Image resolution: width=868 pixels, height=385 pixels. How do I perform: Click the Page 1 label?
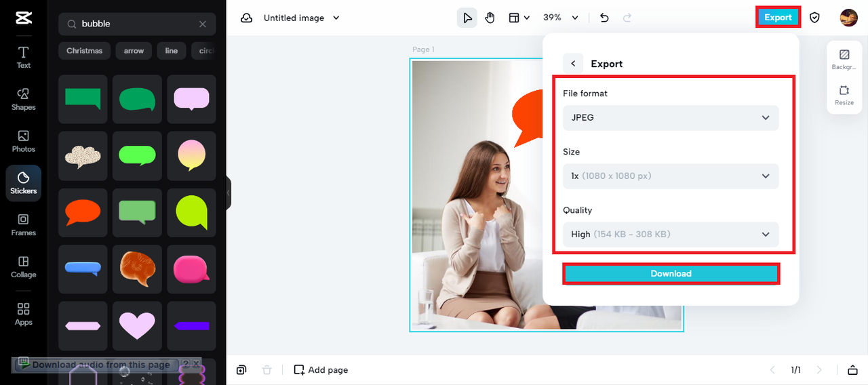pos(423,49)
